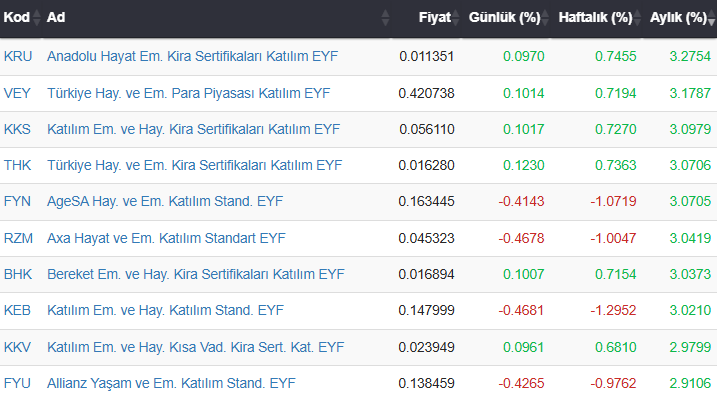Select daily change 0.0970
Screen dimensions: 717x401
click(x=524, y=56)
